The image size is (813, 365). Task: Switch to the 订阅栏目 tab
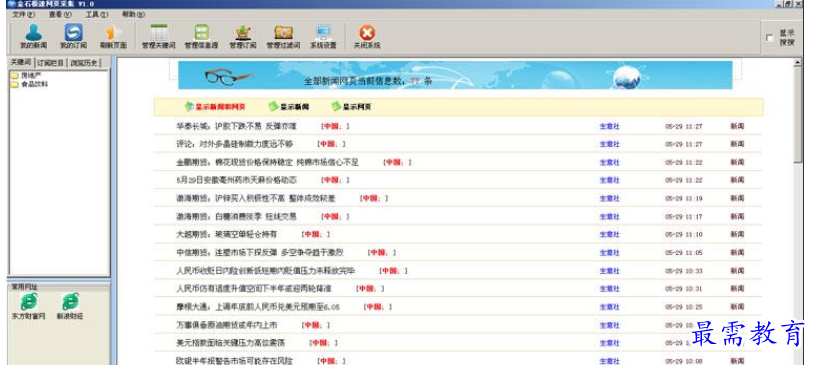coord(51,63)
